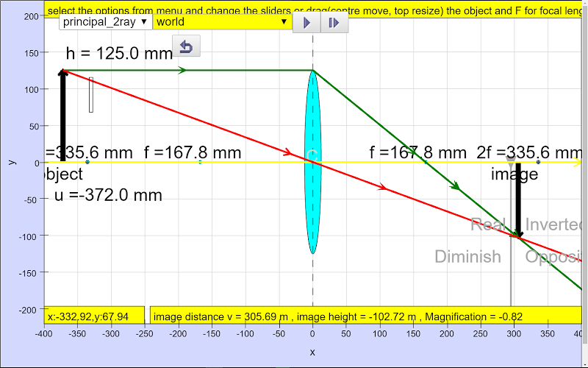This screenshot has width=588, height=368.
Task: Click the small white rectangle beside object
Action: [x=91, y=95]
